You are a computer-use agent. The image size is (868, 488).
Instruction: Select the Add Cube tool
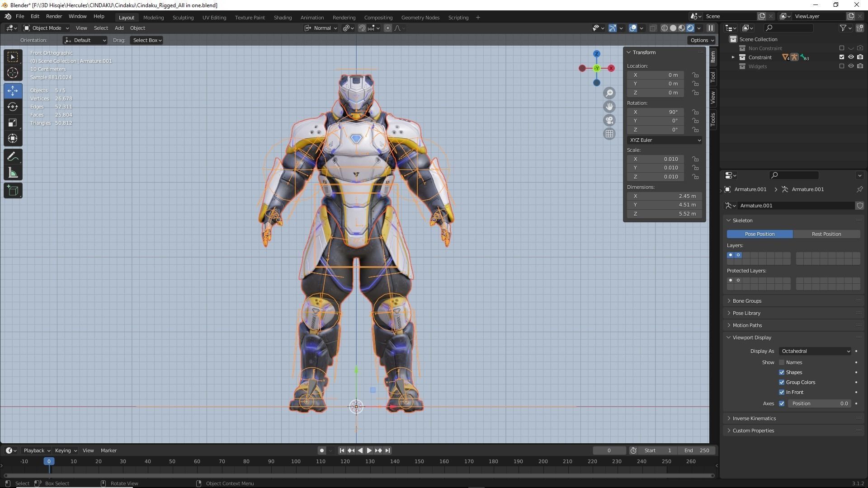[13, 191]
